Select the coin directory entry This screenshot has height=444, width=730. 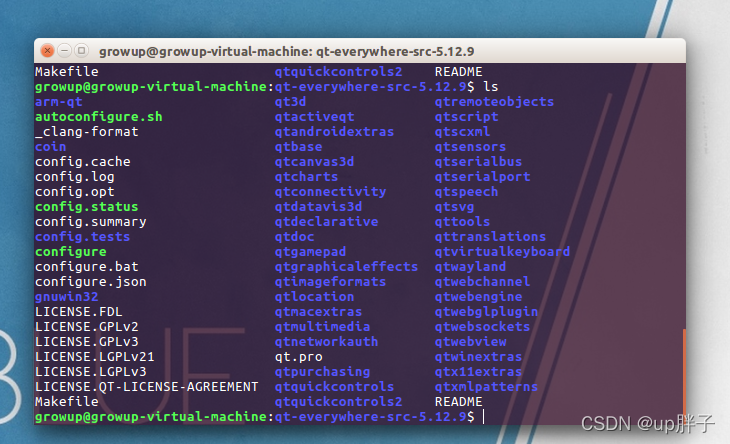coord(51,147)
